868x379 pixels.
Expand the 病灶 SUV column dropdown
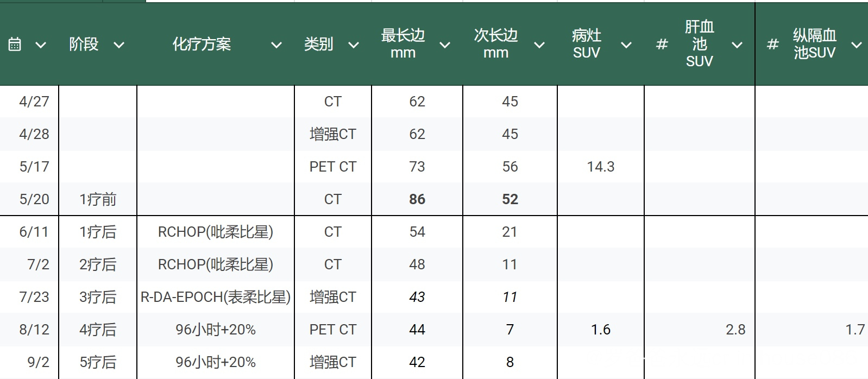(x=626, y=45)
